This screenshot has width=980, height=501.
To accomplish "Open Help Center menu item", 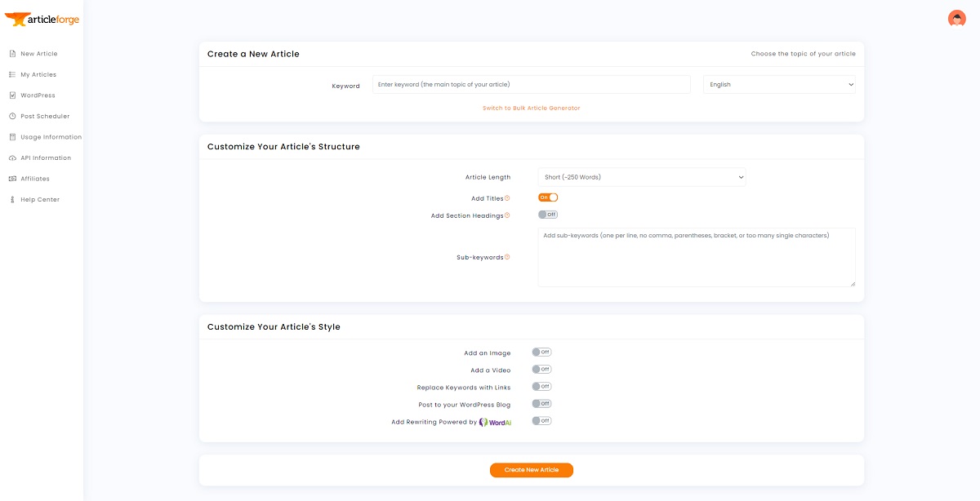I will 40,199.
